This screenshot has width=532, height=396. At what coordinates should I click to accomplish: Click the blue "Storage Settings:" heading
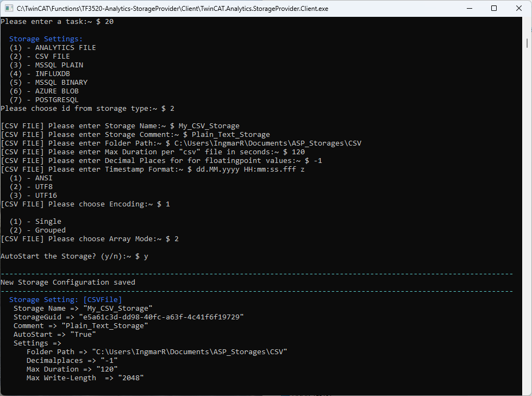tap(46, 39)
